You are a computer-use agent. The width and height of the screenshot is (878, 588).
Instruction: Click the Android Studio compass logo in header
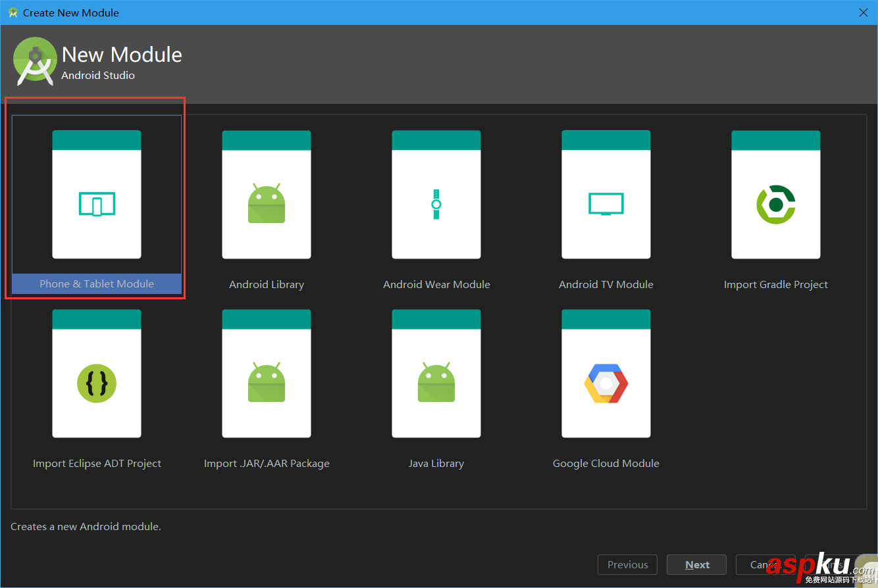coord(35,61)
